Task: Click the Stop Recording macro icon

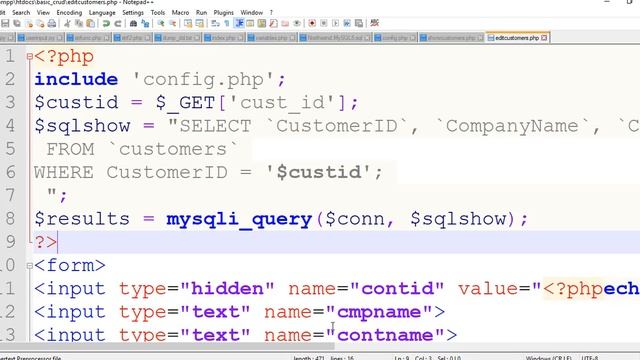Action: click(x=324, y=23)
